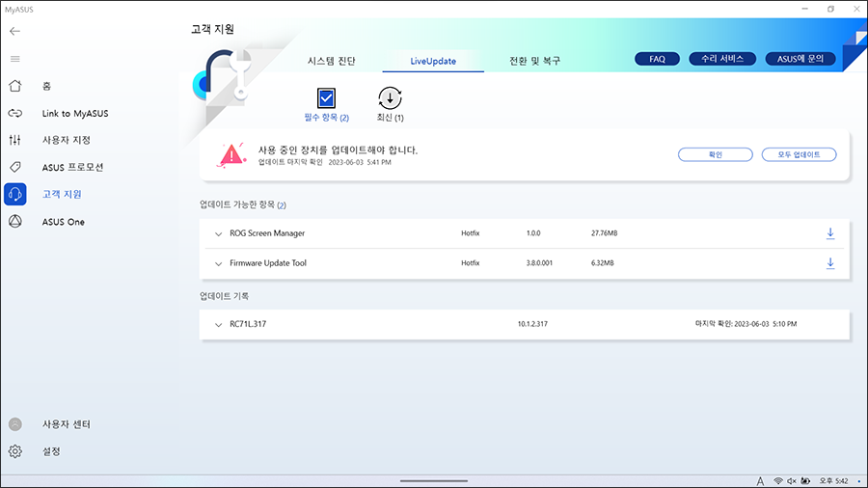This screenshot has width=868, height=488.
Task: Click the 최신 (1) label
Action: click(x=391, y=118)
